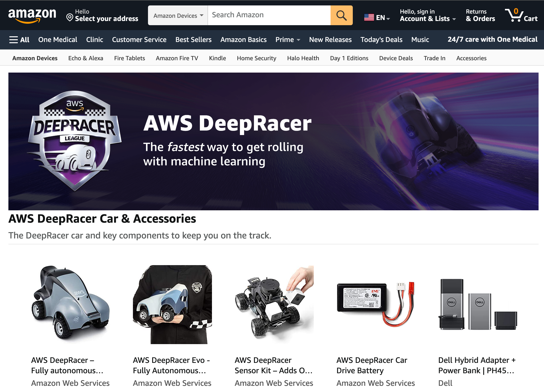
Task: Select the Fire Tablets tab
Action: [129, 58]
